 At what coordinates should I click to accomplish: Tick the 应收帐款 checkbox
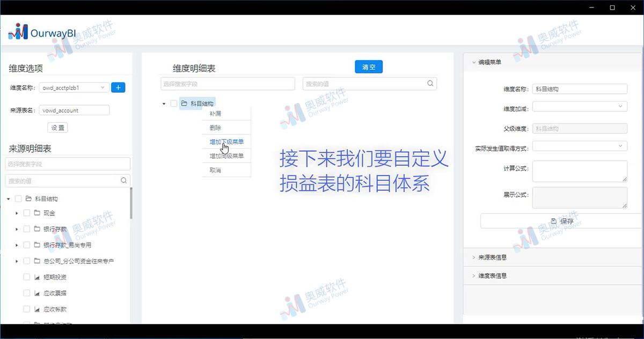tap(27, 309)
